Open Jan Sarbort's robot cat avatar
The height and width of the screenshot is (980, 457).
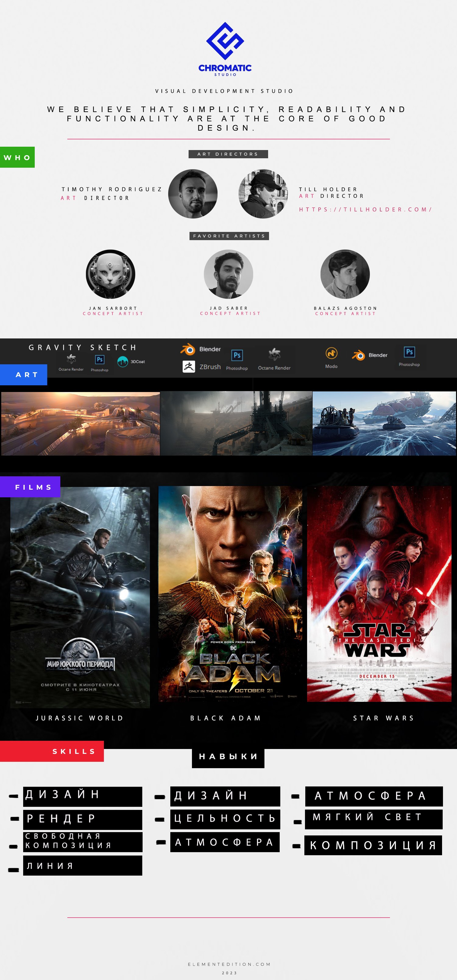[110, 274]
